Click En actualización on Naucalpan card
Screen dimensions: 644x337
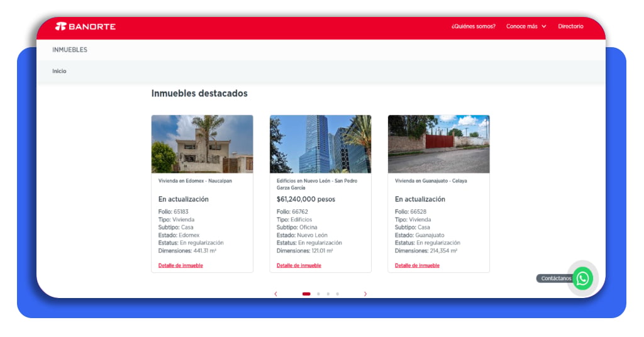click(184, 199)
